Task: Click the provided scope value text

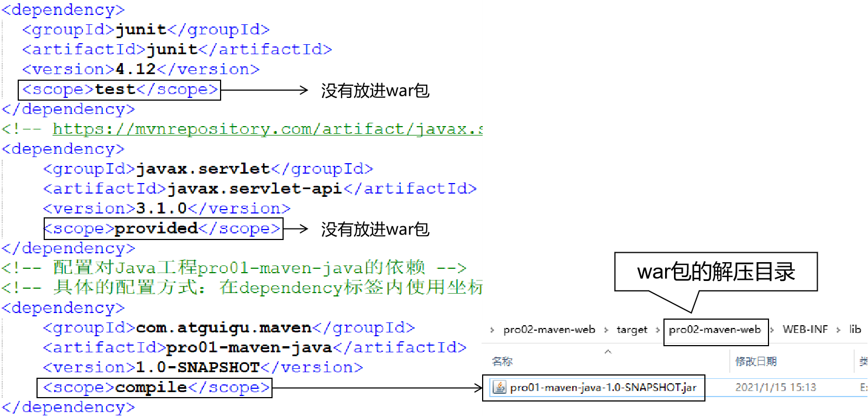Action: [156, 228]
